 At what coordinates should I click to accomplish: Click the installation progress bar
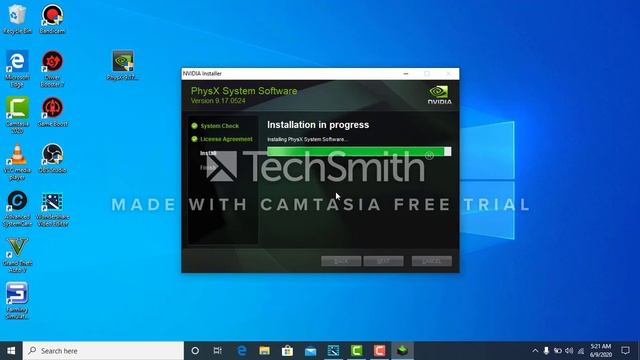359,151
